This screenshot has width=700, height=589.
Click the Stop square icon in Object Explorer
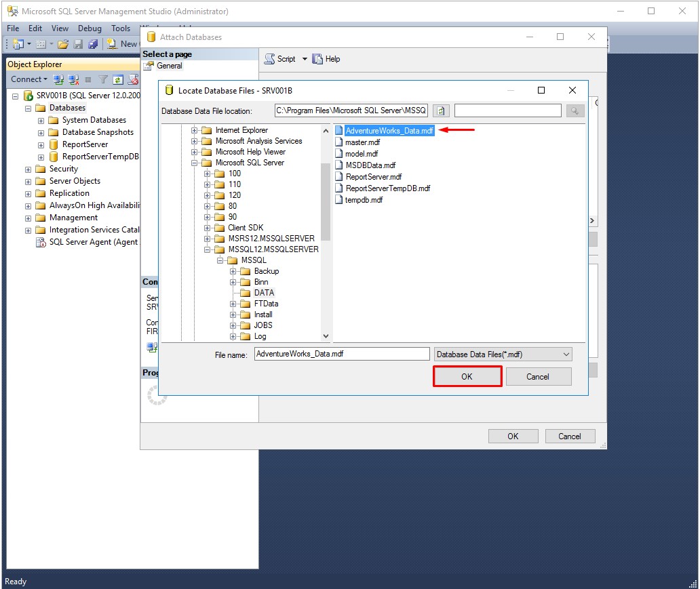(88, 80)
